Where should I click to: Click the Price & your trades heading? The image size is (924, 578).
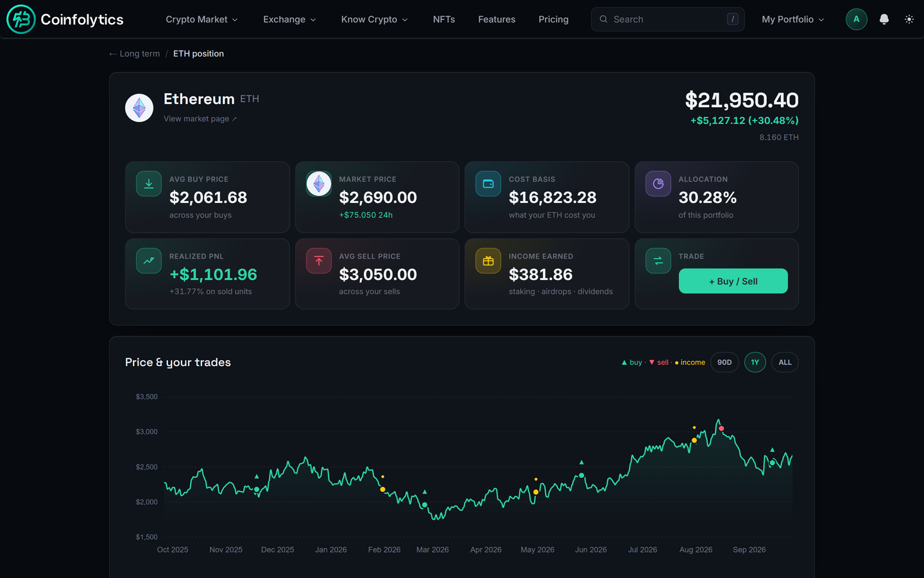pyautogui.click(x=178, y=362)
